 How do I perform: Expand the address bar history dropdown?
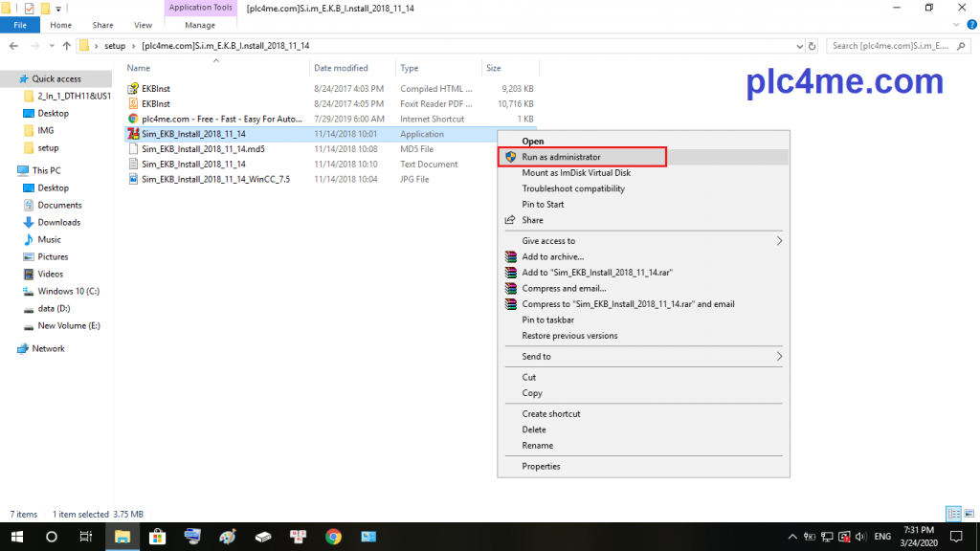click(799, 46)
